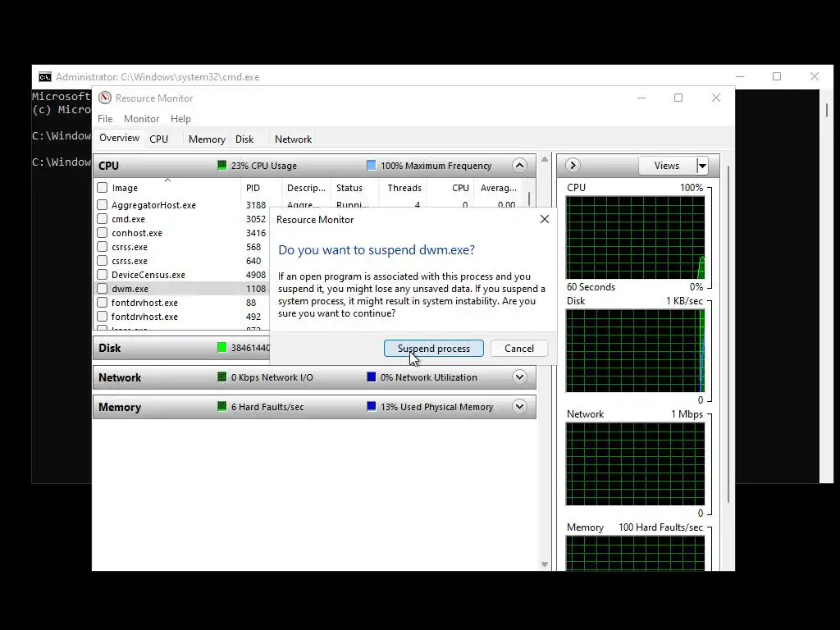Click the overview pane scroll-down arrow

click(x=545, y=564)
